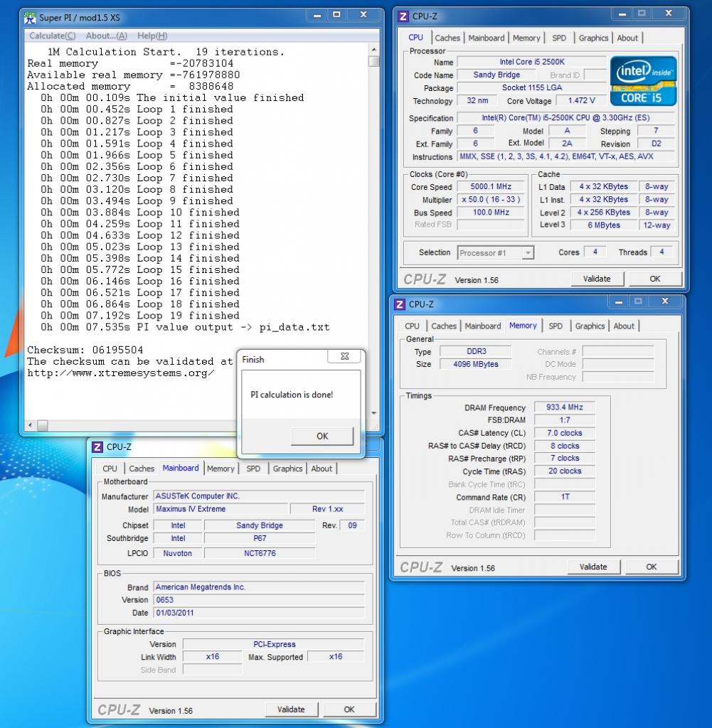This screenshot has height=728, width=712.
Task: Click the Super PI vertical scrollbar thumb
Action: tap(374, 61)
